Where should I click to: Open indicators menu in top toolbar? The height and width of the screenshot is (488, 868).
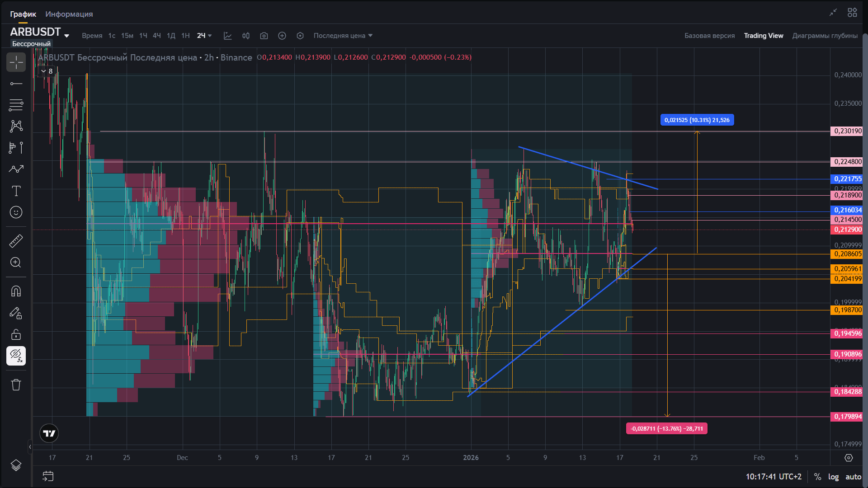[x=228, y=36]
